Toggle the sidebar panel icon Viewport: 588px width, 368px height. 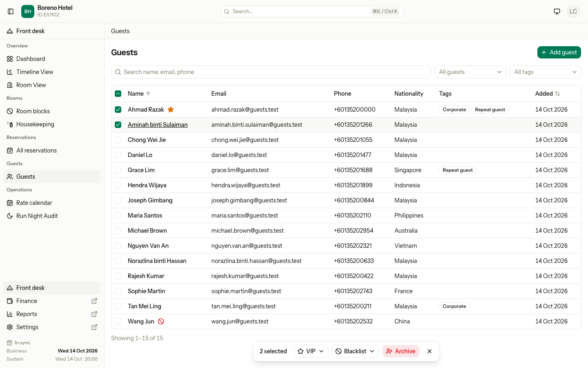coord(11,11)
